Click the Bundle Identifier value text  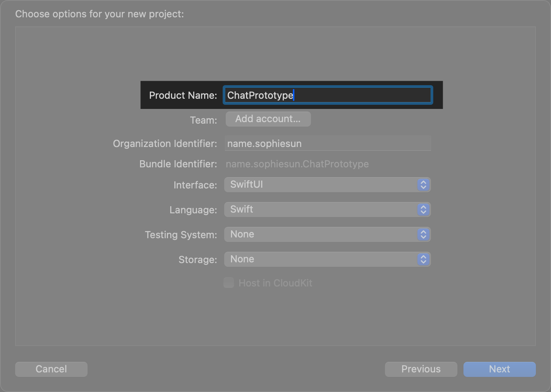[297, 164]
